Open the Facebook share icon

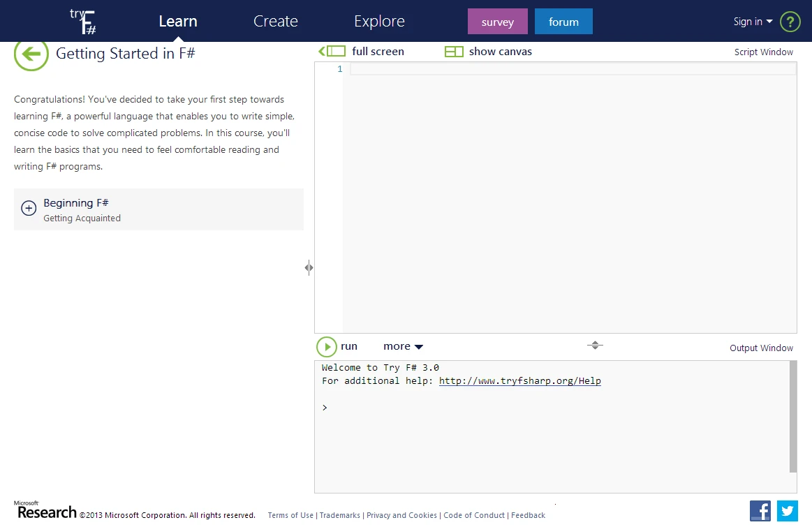point(760,511)
